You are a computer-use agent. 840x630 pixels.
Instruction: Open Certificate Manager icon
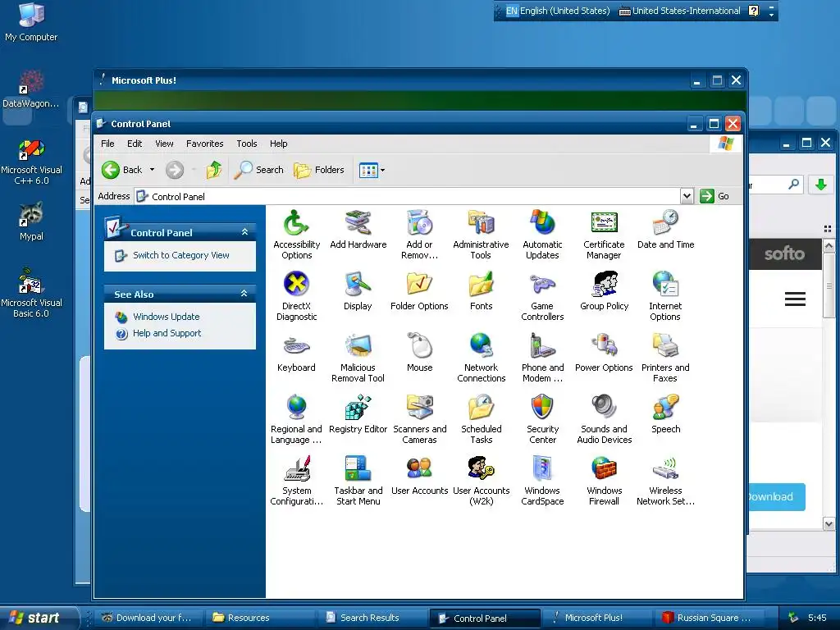pyautogui.click(x=604, y=224)
